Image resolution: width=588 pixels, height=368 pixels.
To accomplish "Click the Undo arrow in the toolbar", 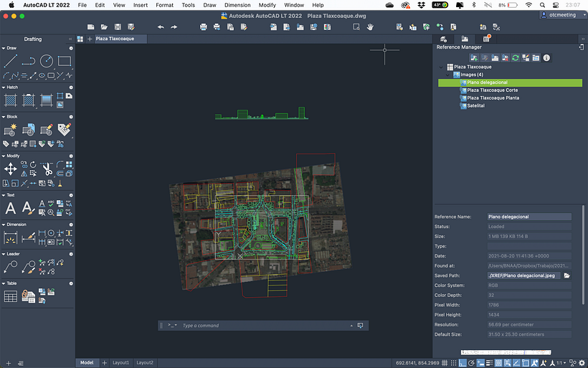I will tap(161, 27).
